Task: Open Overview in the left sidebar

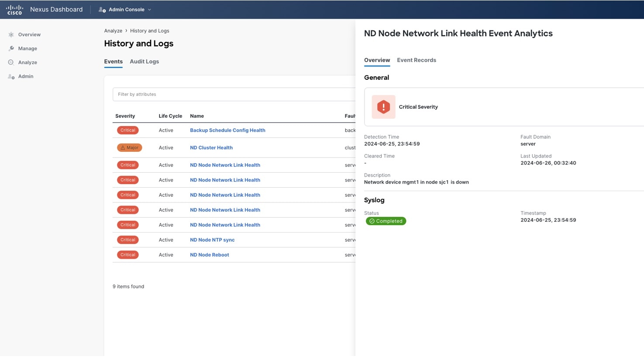Action: (x=29, y=34)
